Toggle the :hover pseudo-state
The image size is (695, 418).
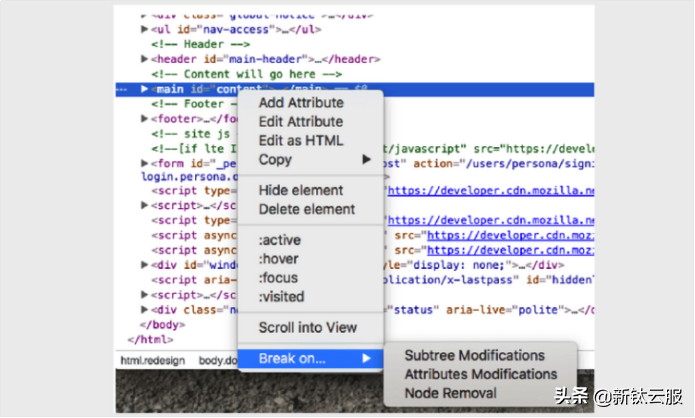coord(279,259)
